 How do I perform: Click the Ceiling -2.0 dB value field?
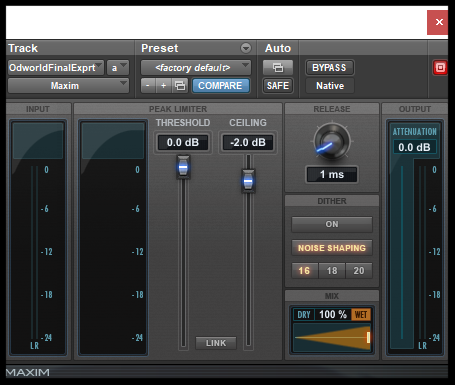248,143
